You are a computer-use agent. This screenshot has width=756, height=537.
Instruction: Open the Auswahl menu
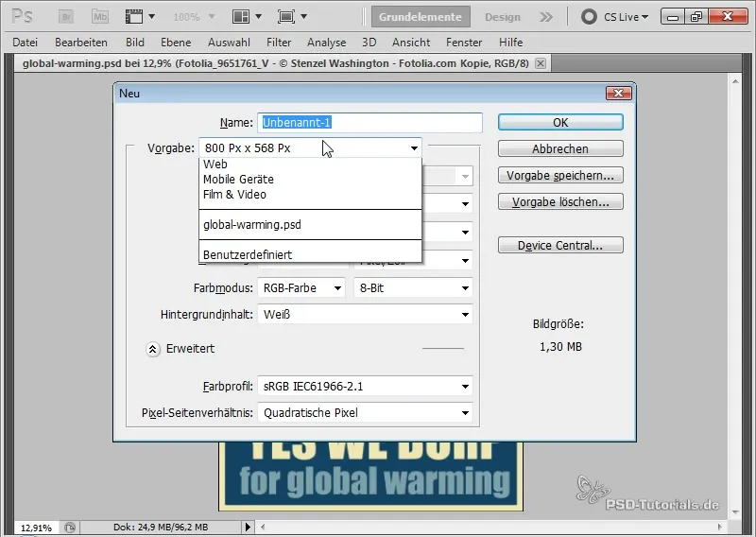point(229,43)
